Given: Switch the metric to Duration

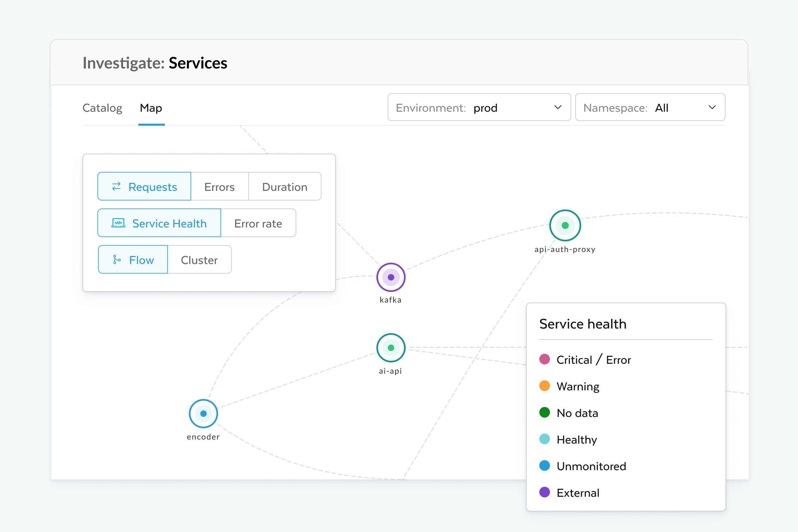Looking at the screenshot, I should (285, 186).
